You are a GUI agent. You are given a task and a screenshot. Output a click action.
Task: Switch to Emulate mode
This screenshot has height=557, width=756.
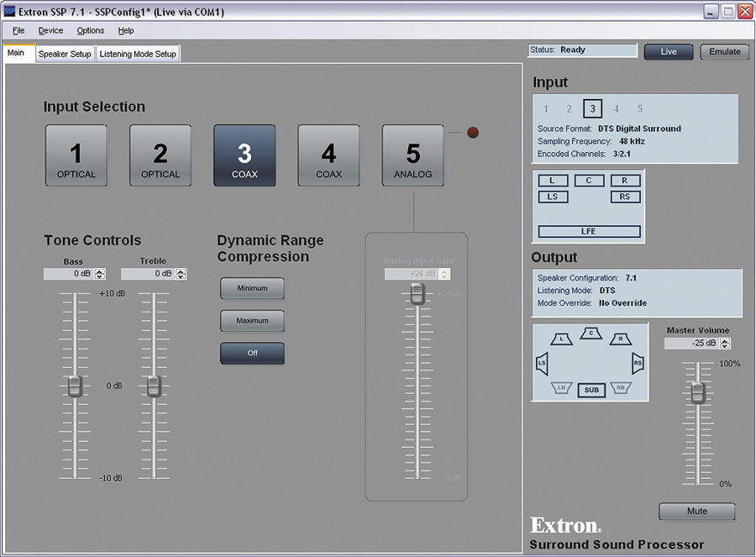[x=724, y=52]
